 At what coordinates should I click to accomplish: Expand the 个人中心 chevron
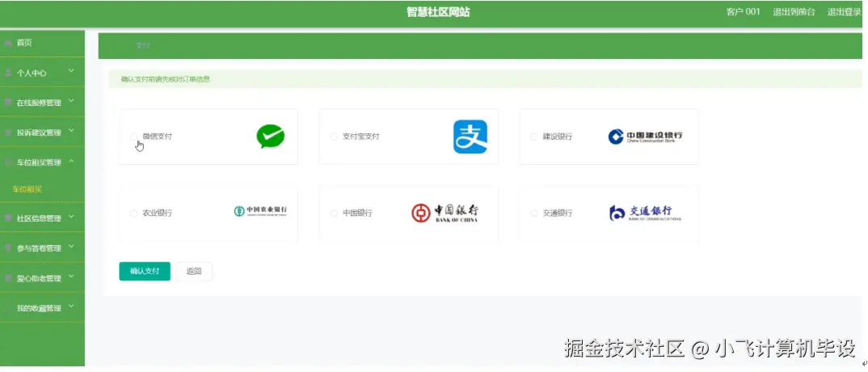pyautogui.click(x=71, y=71)
